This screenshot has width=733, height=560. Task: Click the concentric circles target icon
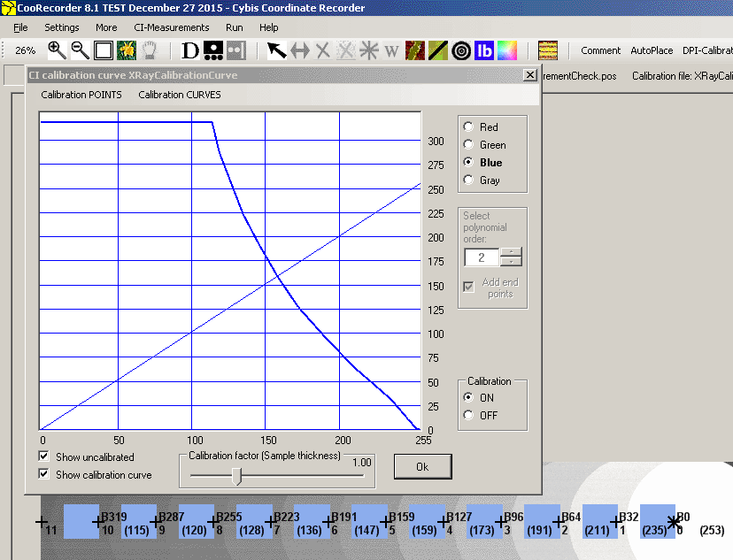461,50
